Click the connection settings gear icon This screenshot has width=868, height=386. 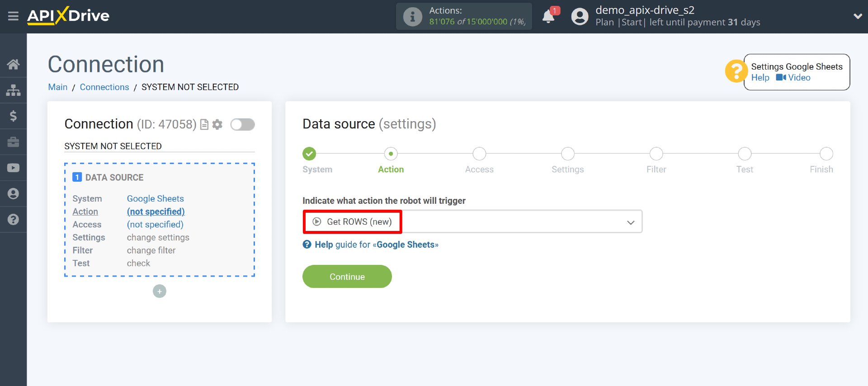tap(217, 124)
